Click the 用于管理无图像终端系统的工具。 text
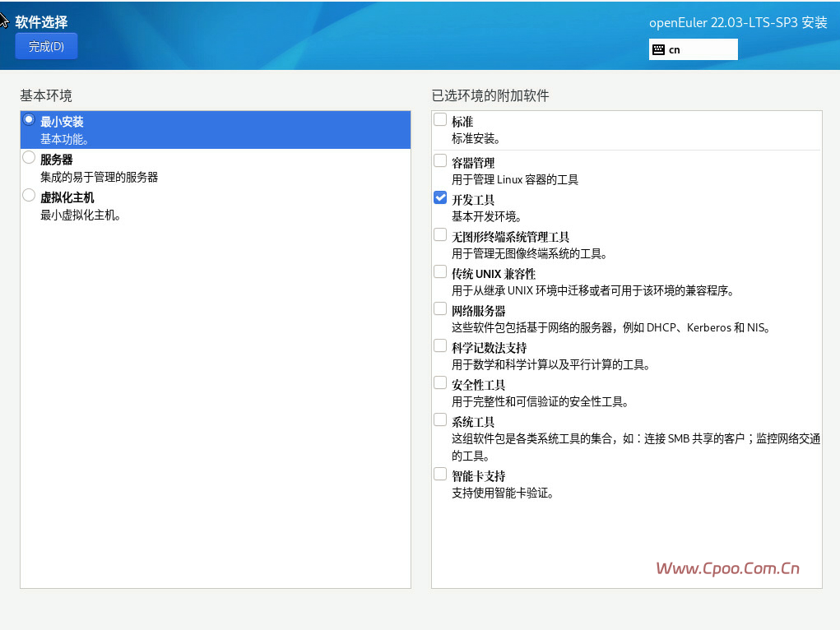Viewport: 840px width, 630px height. click(529, 253)
